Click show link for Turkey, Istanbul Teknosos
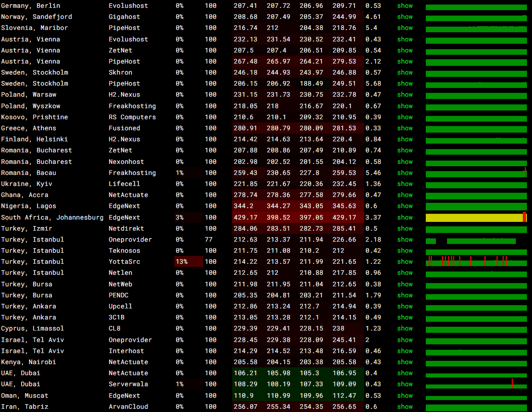 click(x=405, y=251)
